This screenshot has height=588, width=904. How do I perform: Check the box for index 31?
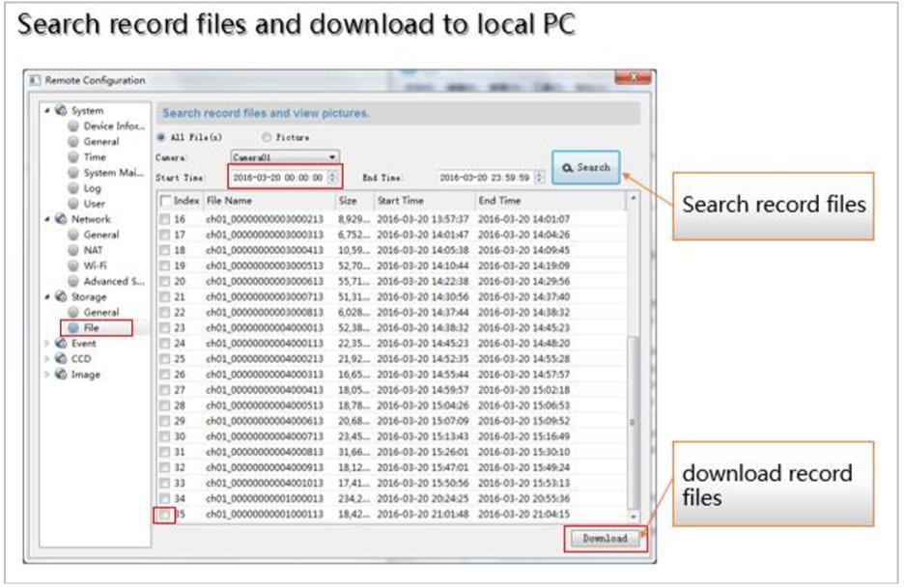coord(165,452)
